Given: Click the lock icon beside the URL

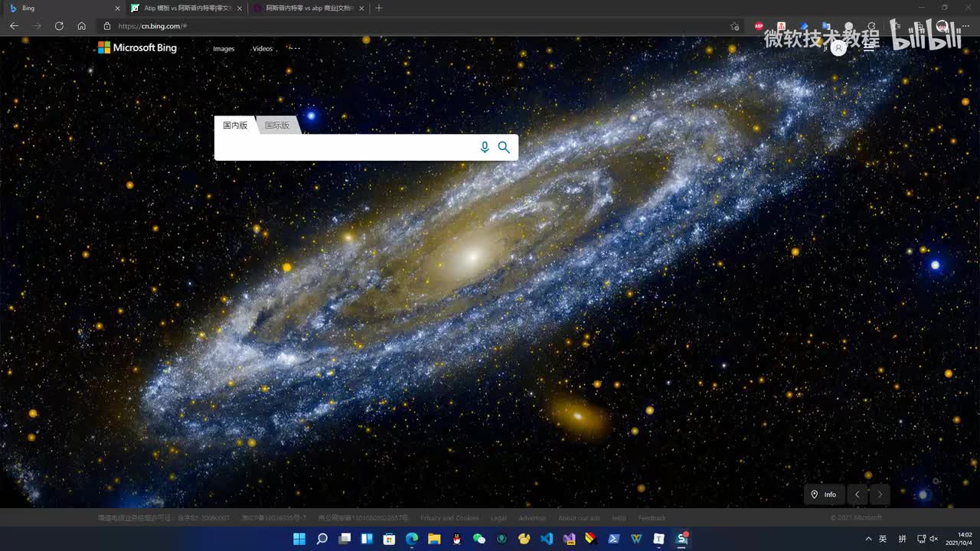Looking at the screenshot, I should coord(107,26).
